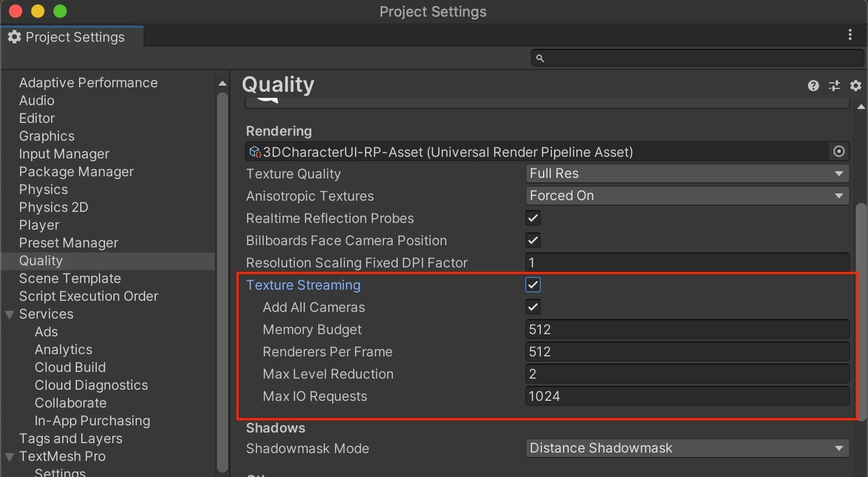Click the object picker for the Render Pipeline asset
The width and height of the screenshot is (868, 477).
pyautogui.click(x=840, y=151)
